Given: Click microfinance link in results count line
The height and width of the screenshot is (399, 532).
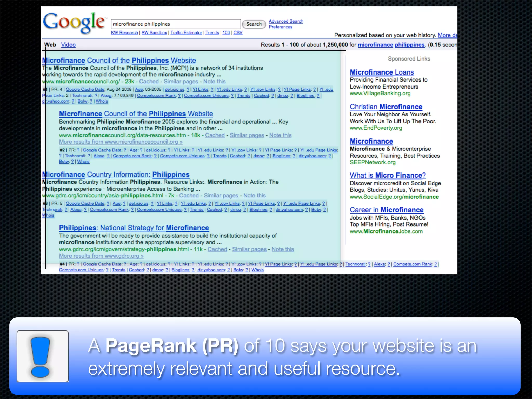Looking at the screenshot, I should pos(375,45).
